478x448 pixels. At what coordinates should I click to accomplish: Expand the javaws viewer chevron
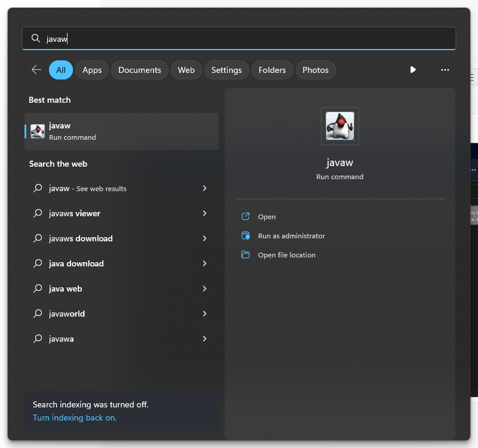pyautogui.click(x=204, y=213)
